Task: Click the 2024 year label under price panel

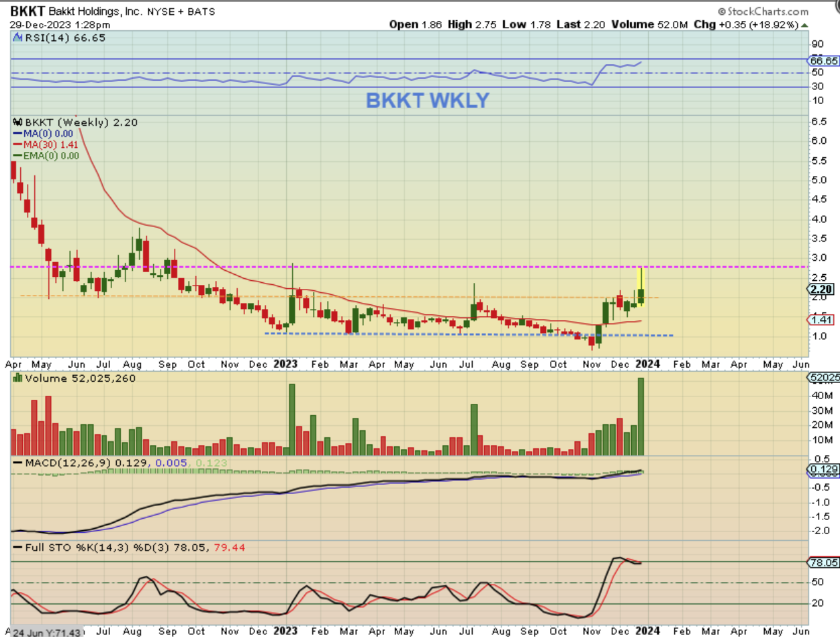Action: pyautogui.click(x=648, y=364)
